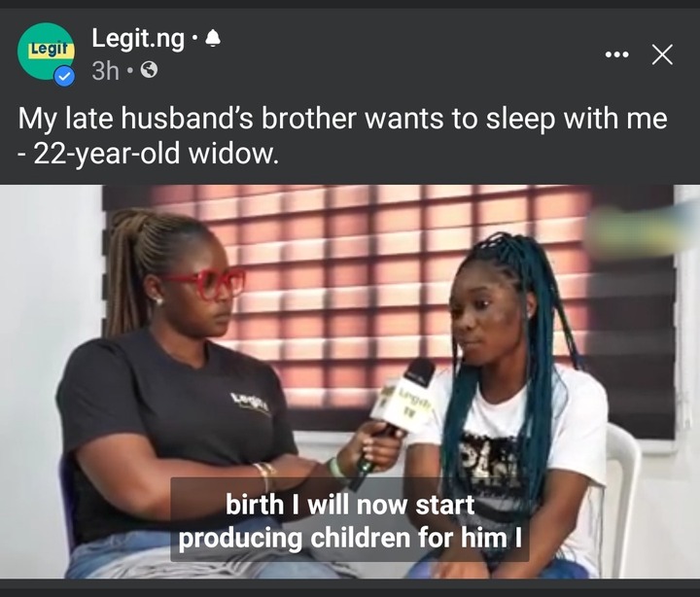Click the 3h post timestamp
This screenshot has height=597, width=700.
[x=105, y=70]
